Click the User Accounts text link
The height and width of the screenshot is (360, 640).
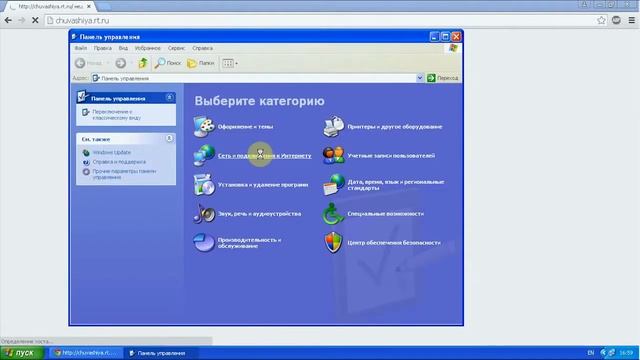point(391,156)
